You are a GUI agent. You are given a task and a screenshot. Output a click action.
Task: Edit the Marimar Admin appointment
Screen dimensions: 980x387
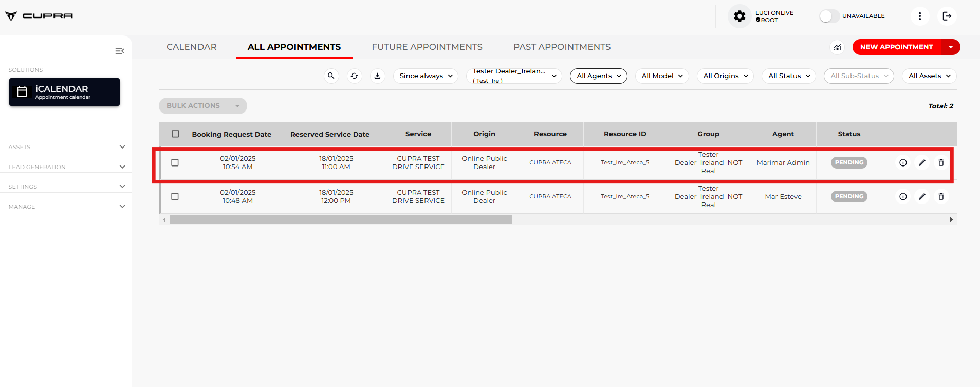coord(922,163)
